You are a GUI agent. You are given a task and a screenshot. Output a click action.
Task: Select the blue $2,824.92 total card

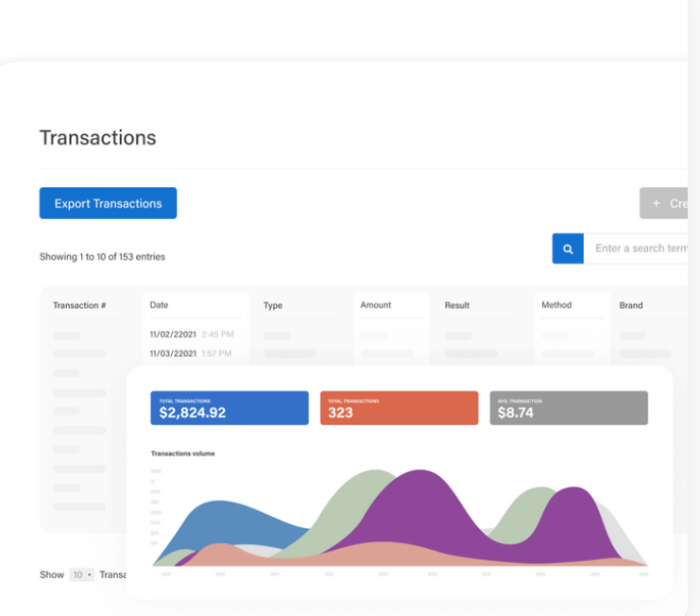pos(230,408)
